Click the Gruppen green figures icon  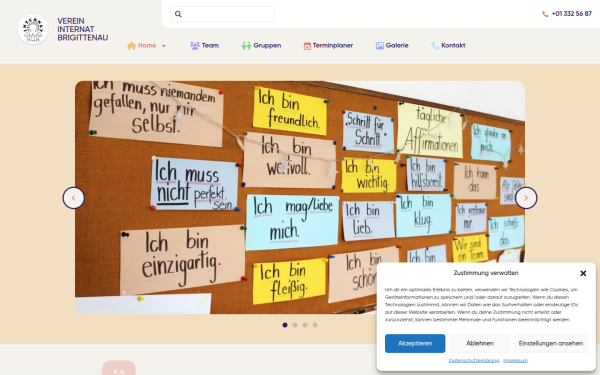[246, 46]
